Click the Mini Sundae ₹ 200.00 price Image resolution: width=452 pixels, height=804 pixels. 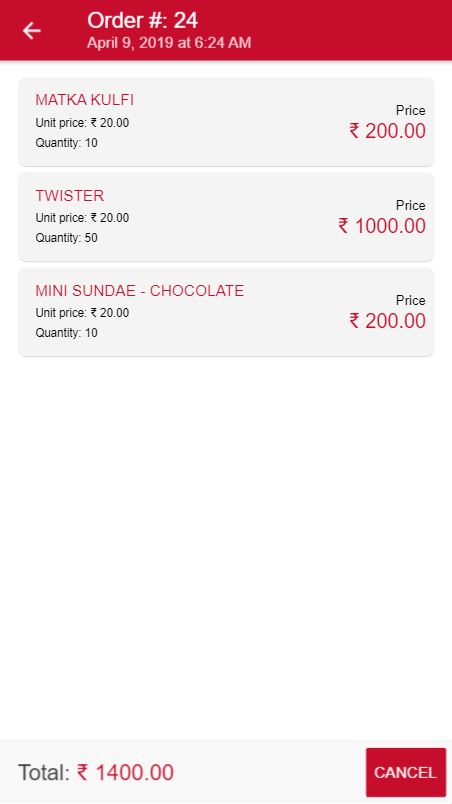[387, 321]
